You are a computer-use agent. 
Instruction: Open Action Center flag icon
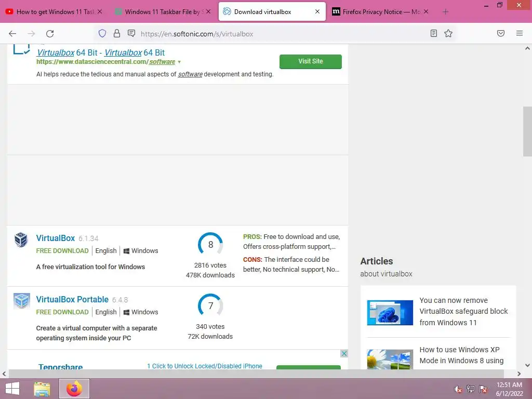(483, 389)
